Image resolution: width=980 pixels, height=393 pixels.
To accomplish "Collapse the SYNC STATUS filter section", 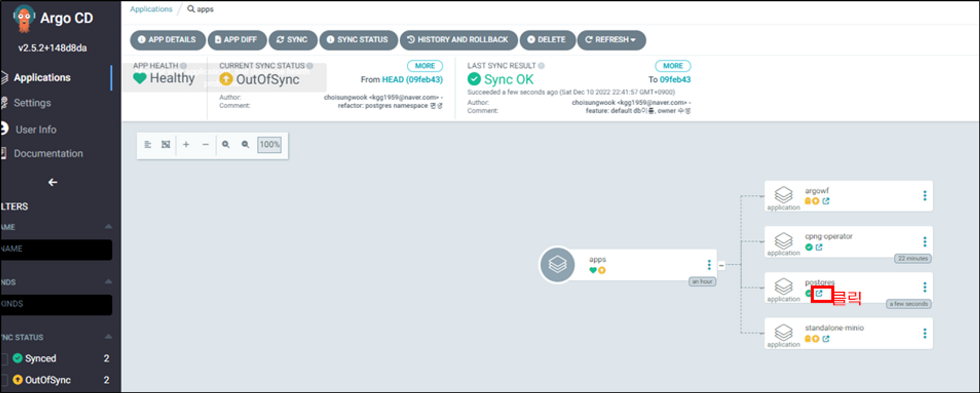I will click(x=108, y=337).
